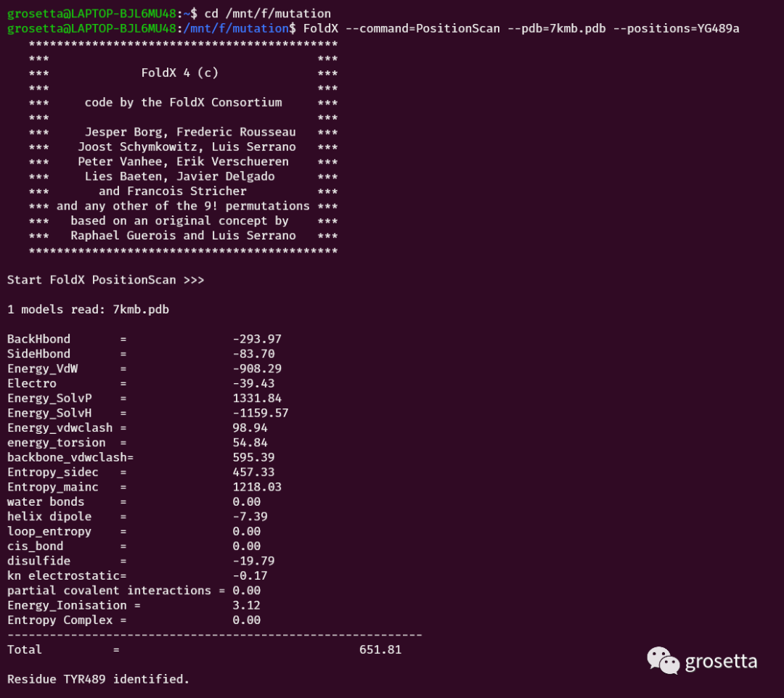Click the 'and Francois Stricher' line
This screenshot has width=784, height=698.
point(173,192)
